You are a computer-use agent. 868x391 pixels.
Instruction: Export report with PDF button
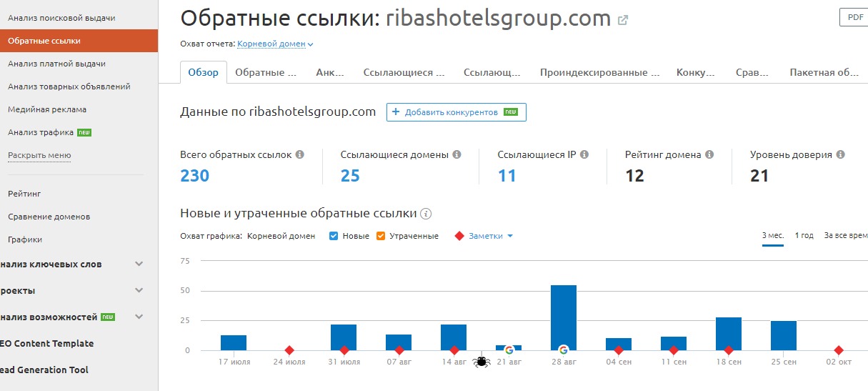[854, 17]
